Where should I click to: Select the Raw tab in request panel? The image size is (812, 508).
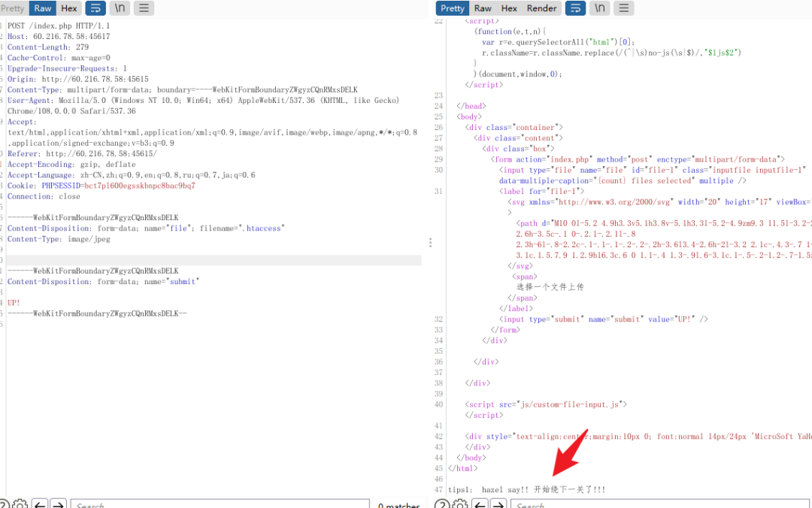click(42, 8)
